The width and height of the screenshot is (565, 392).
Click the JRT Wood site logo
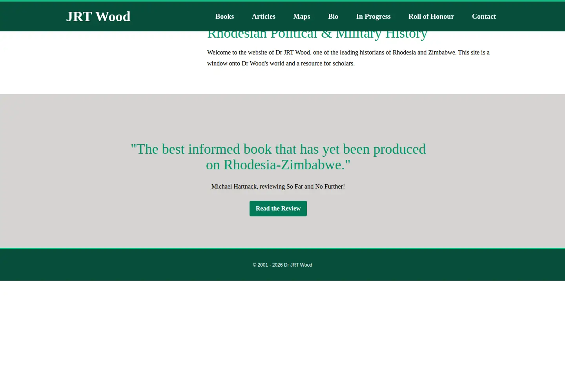tap(98, 16)
